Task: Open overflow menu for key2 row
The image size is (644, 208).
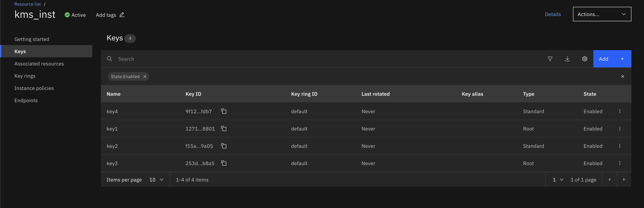Action: [620, 146]
